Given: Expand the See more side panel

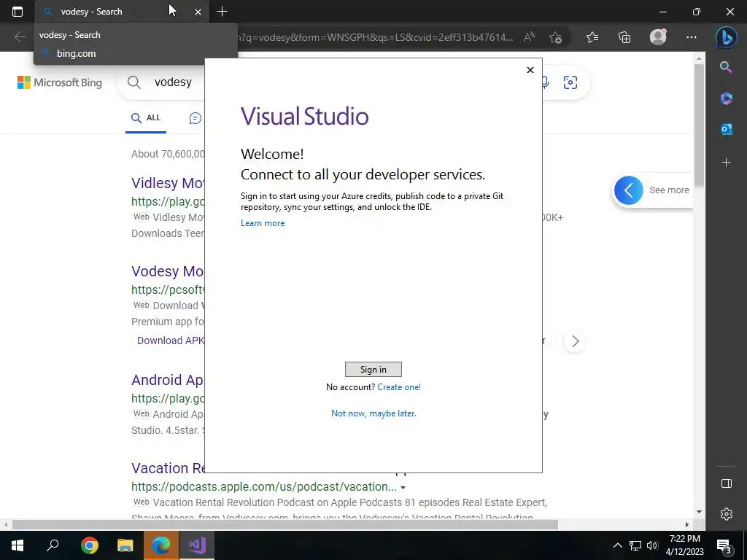Looking at the screenshot, I should (652, 190).
